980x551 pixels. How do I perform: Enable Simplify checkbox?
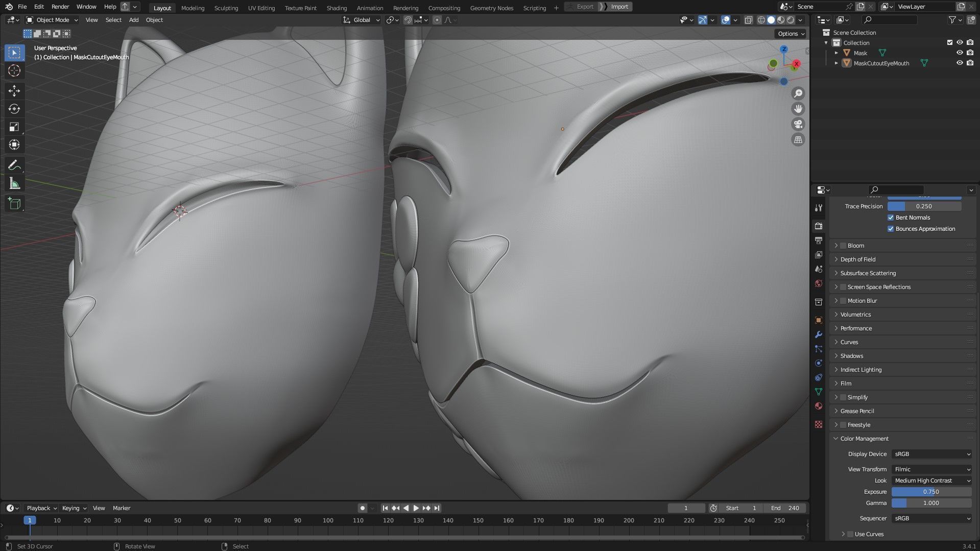click(x=843, y=397)
